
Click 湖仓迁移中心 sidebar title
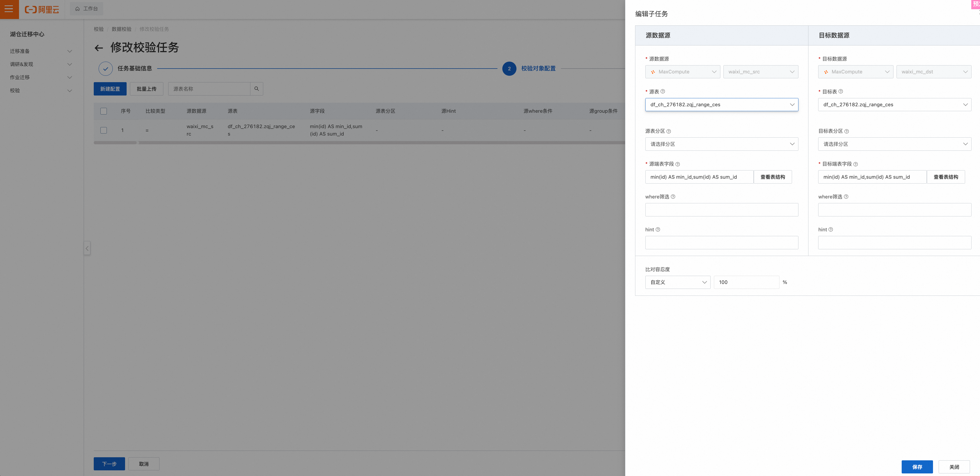coord(27,34)
